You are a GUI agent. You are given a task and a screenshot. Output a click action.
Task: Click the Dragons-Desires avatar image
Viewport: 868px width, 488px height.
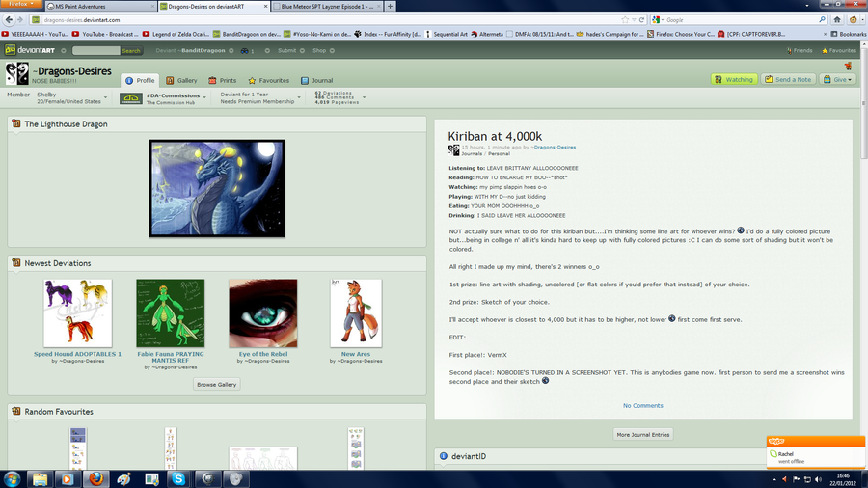16,73
